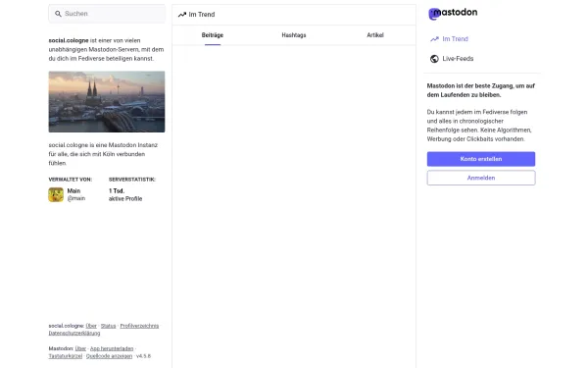The height and width of the screenshot is (368, 588).
Task: Open social.cologne Über link
Action: click(91, 326)
